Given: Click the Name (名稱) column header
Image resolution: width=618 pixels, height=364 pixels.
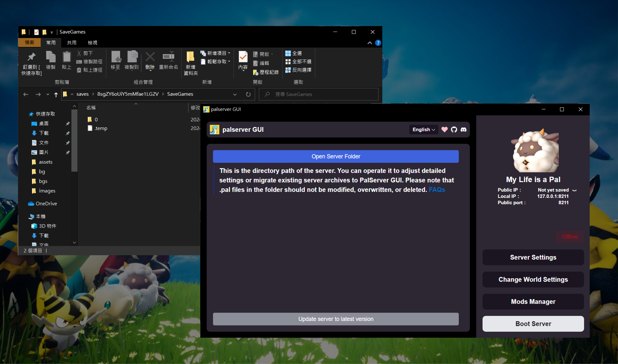Looking at the screenshot, I should point(91,108).
